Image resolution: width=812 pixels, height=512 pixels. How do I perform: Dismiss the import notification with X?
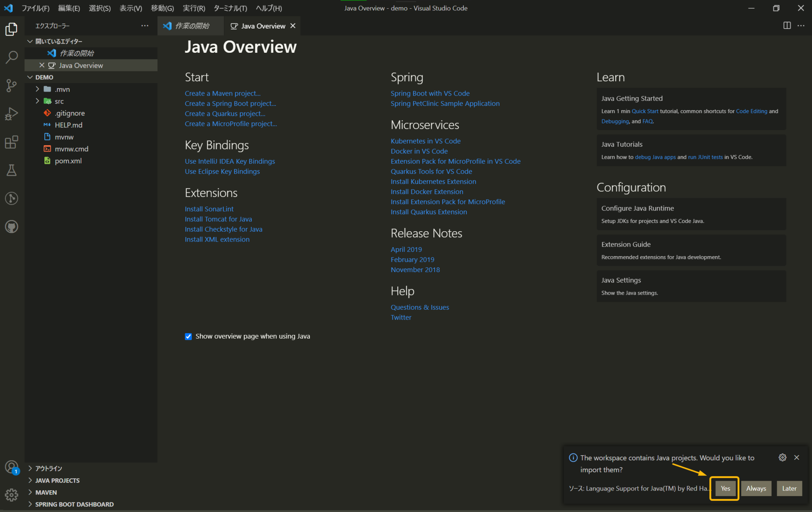coord(797,457)
